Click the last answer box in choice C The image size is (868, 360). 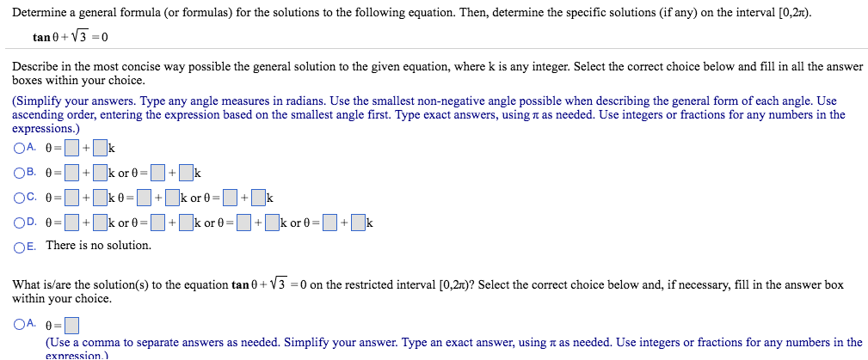click(x=259, y=198)
